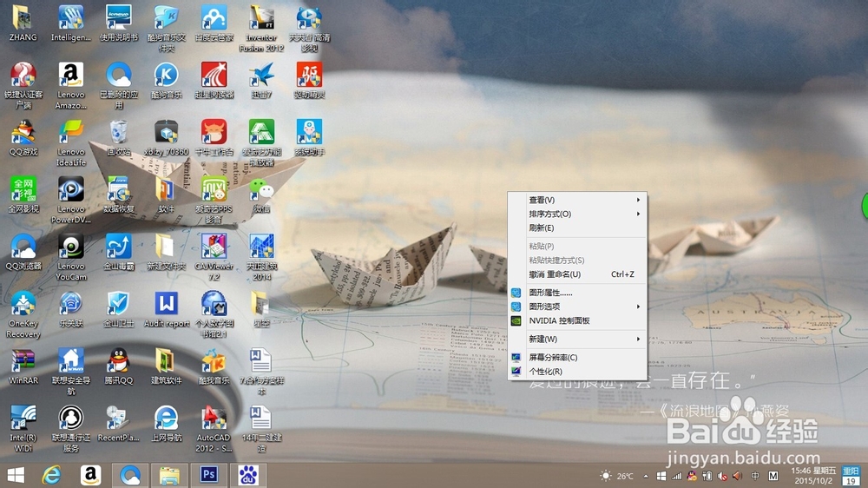Toggle the 中 input method indicator
This screenshot has width=868, height=488.
coord(755,476)
